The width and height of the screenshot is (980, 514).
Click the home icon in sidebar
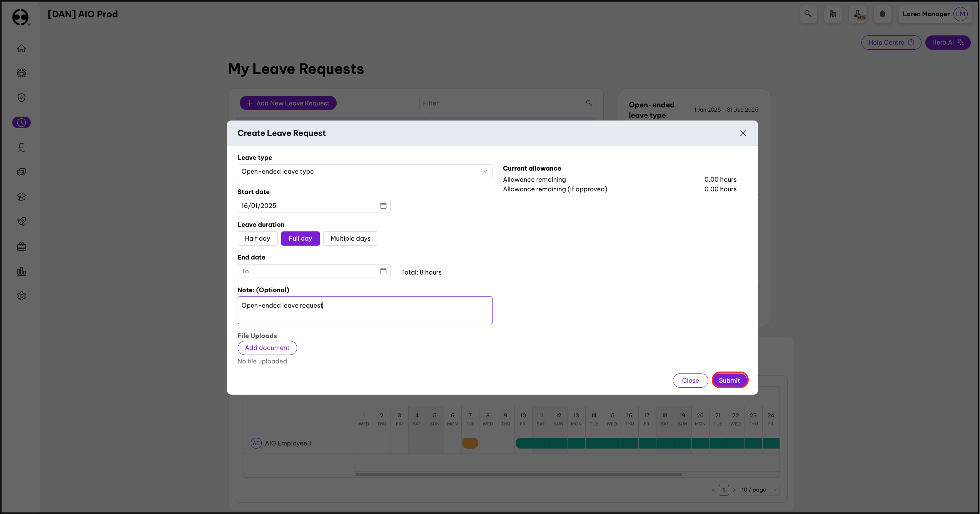click(22, 49)
